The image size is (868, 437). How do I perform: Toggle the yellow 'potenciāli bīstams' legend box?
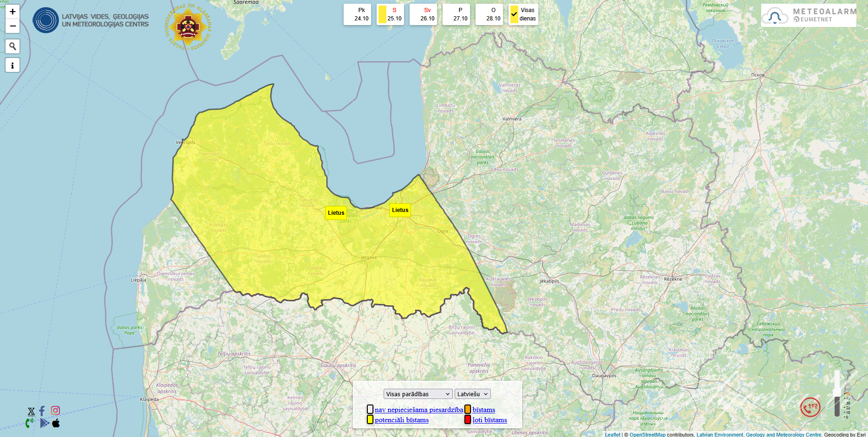click(x=370, y=420)
